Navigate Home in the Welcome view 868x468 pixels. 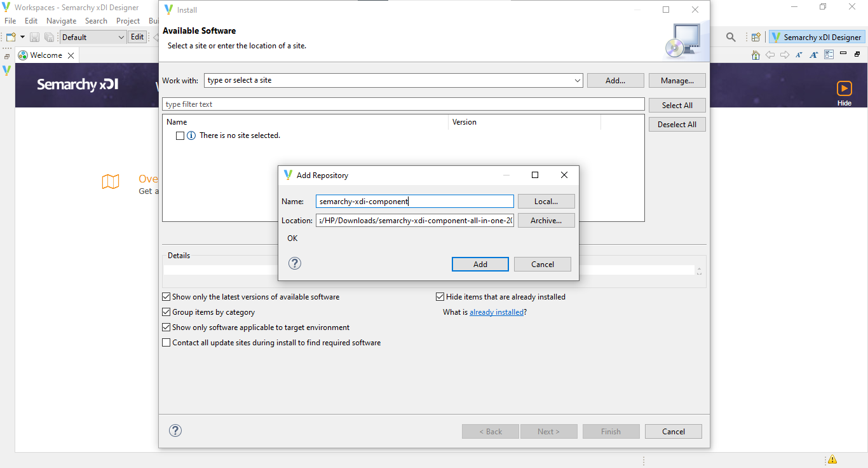pos(756,55)
